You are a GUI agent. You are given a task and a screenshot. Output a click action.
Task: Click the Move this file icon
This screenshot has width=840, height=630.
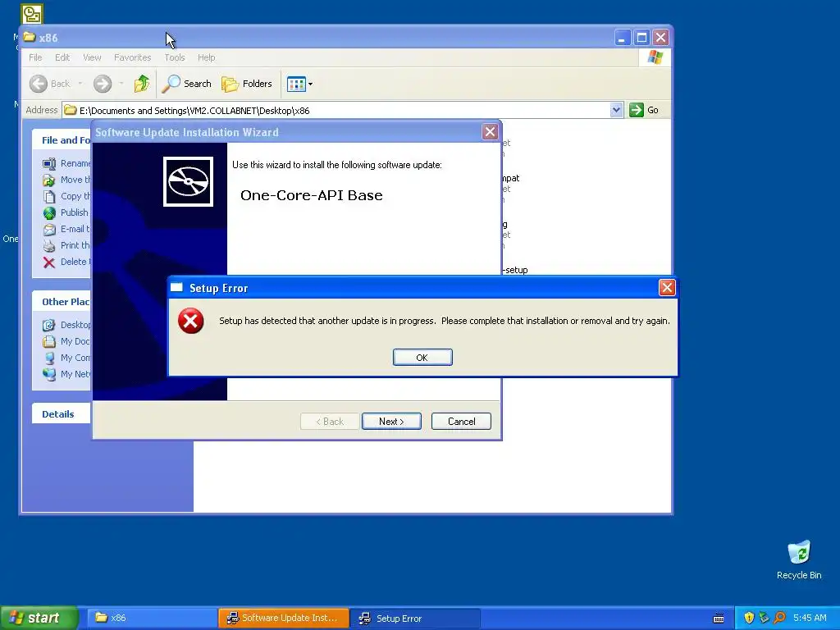pos(49,180)
